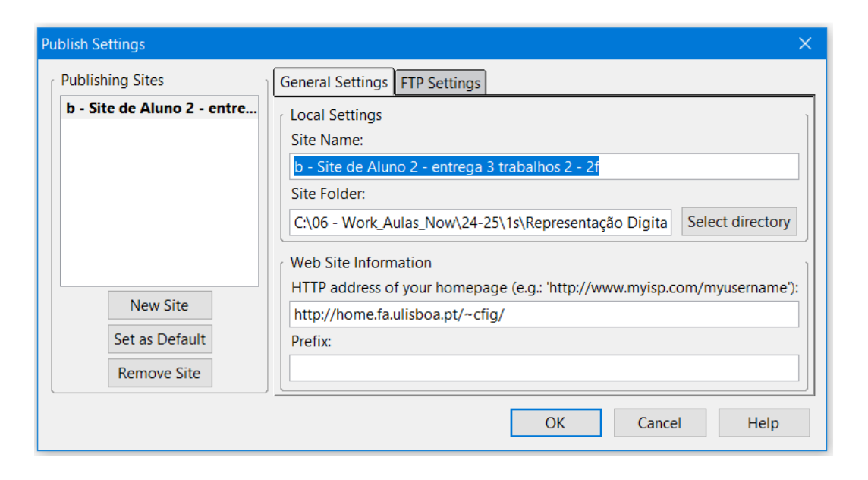Select 'b - Site de Aluno 2' list entry
Viewport: 868px width, 480px height.
pos(159,108)
